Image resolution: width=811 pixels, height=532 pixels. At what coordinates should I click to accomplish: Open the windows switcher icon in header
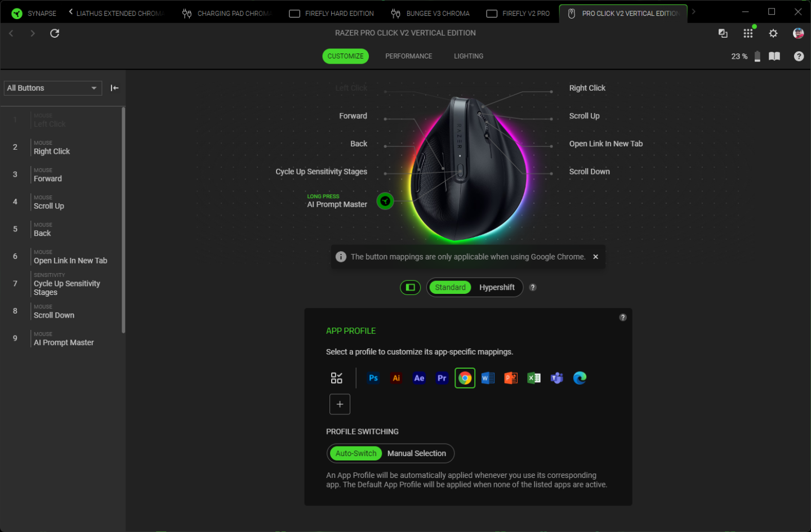pos(723,34)
